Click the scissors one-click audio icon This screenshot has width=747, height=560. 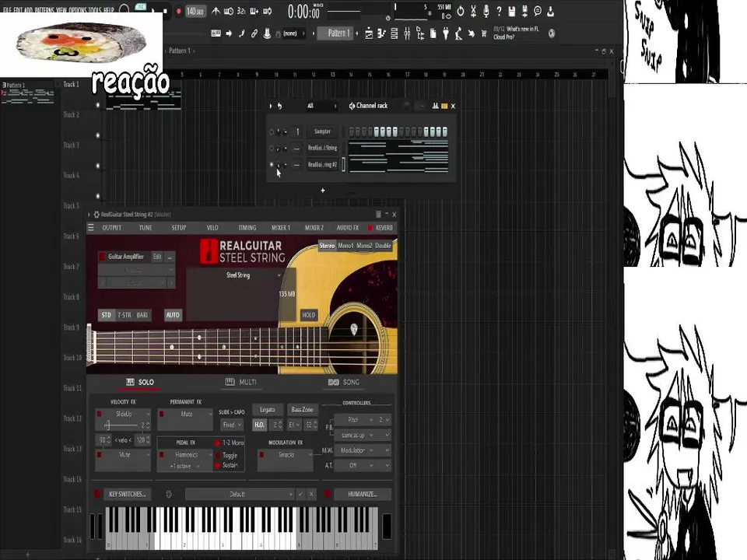(x=473, y=11)
